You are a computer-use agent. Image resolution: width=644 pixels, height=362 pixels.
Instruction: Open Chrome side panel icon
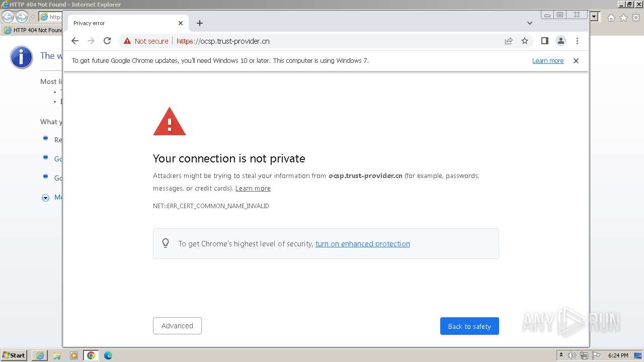[x=544, y=41]
